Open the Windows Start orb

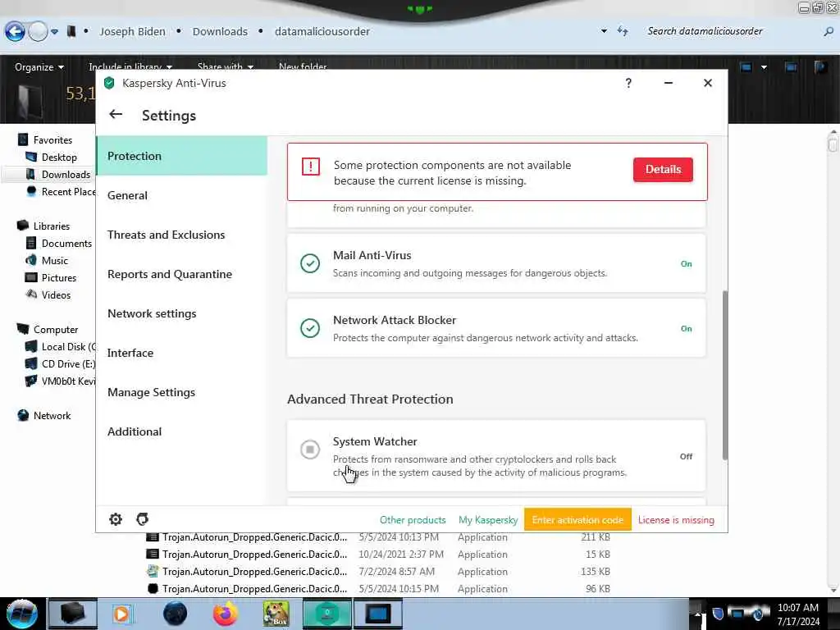point(22,614)
